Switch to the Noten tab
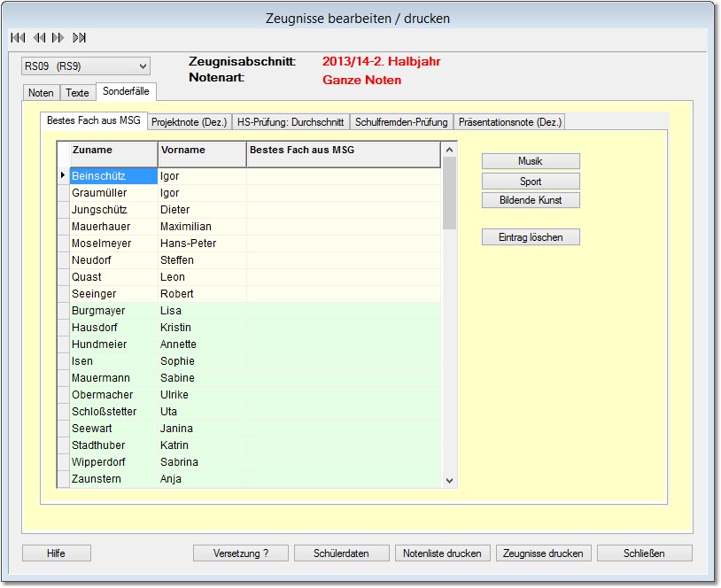The width and height of the screenshot is (721, 588). pos(41,93)
